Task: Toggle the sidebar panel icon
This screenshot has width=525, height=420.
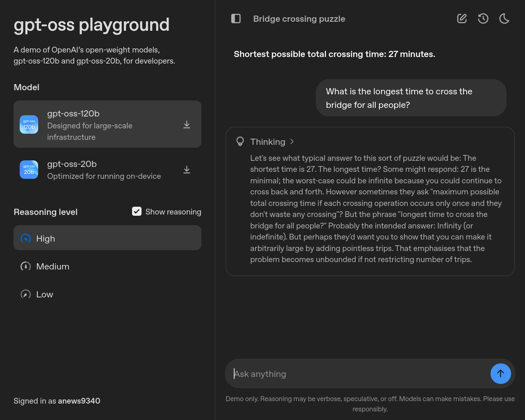Action: click(236, 18)
